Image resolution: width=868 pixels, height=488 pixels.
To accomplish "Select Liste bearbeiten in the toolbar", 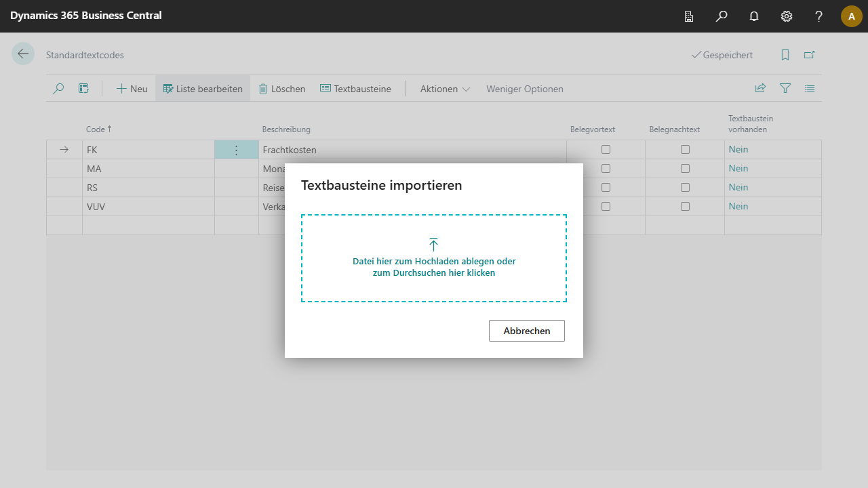I will [203, 89].
